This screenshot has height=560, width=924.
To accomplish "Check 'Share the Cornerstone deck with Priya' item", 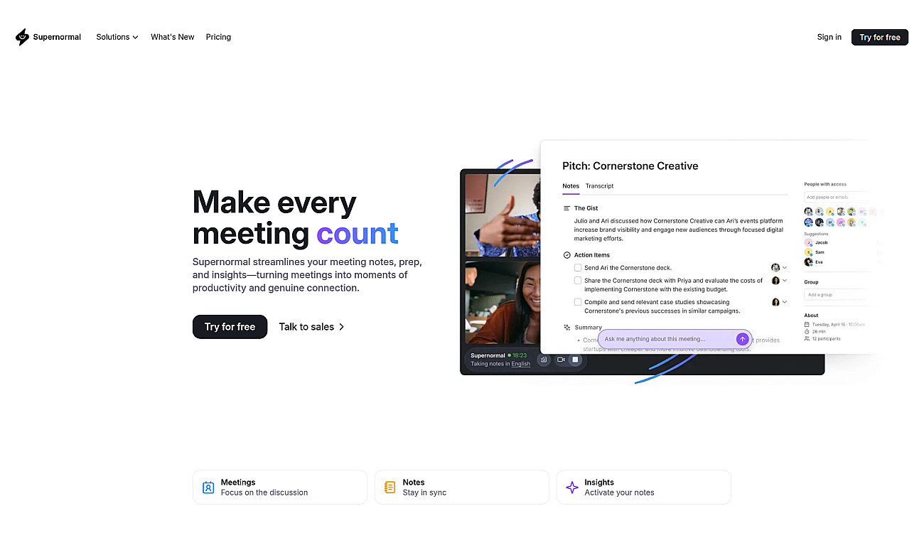I will click(x=578, y=281).
